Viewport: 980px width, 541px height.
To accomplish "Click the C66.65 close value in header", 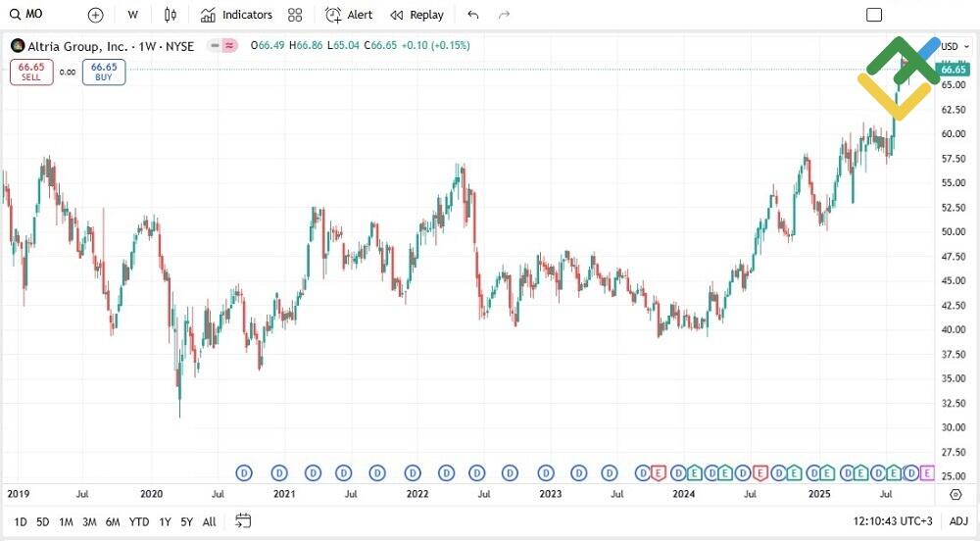I will [x=380, y=45].
